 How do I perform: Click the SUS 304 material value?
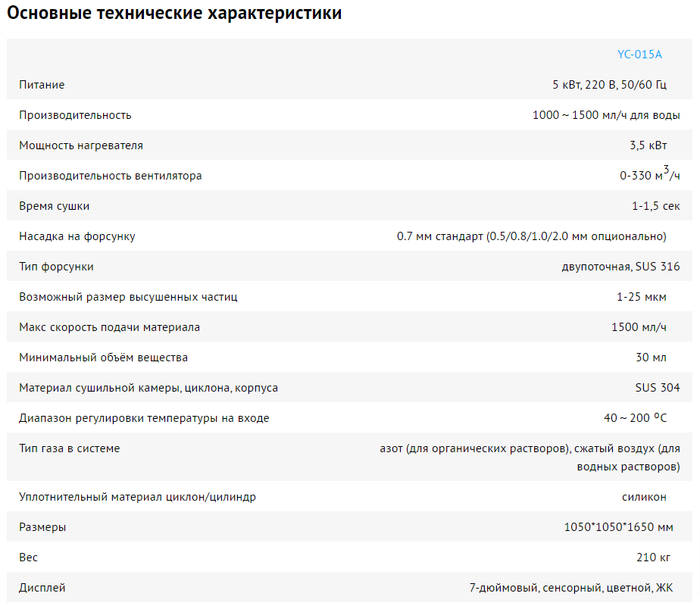click(x=657, y=388)
